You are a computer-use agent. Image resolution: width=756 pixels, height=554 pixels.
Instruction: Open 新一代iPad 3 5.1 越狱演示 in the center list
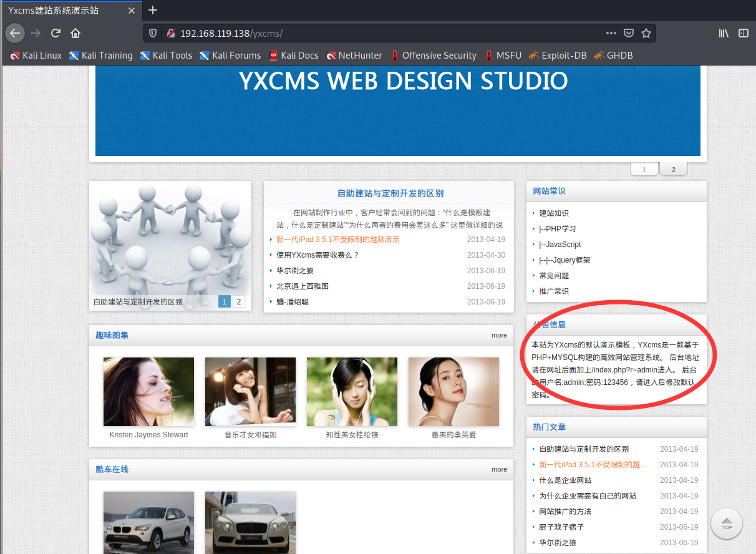coord(338,240)
